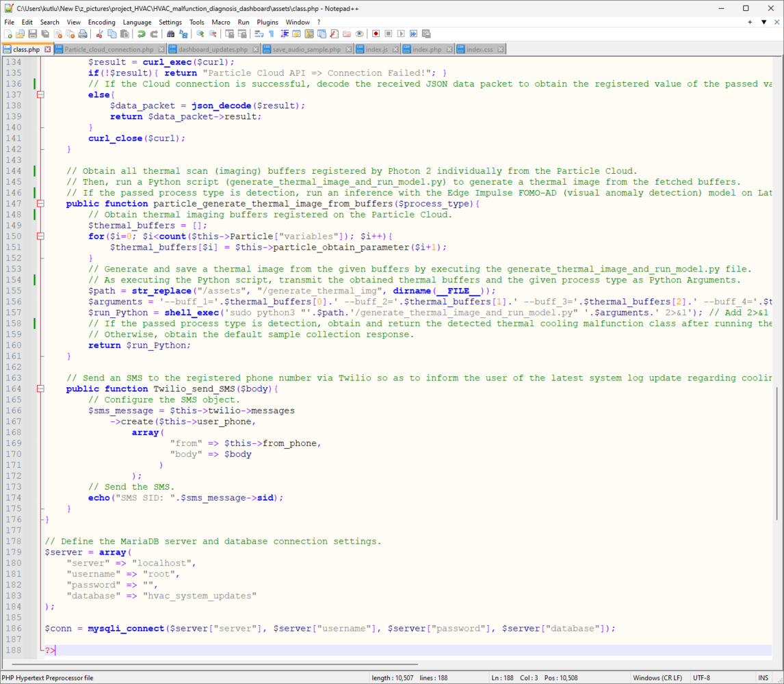Toggle Word Wrap in the toolbar
This screenshot has width=784, height=684.
pos(259,34)
